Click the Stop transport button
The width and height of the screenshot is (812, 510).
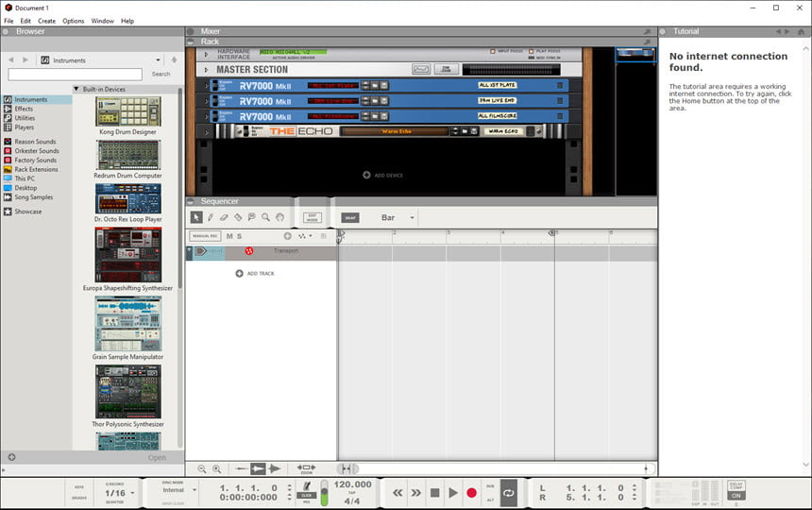[435, 493]
